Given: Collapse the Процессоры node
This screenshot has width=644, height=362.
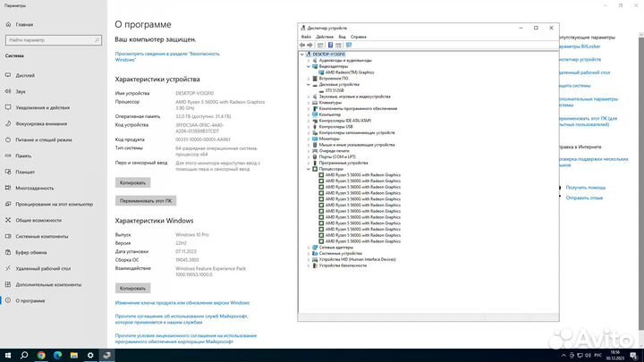Looking at the screenshot, I should [x=309, y=169].
